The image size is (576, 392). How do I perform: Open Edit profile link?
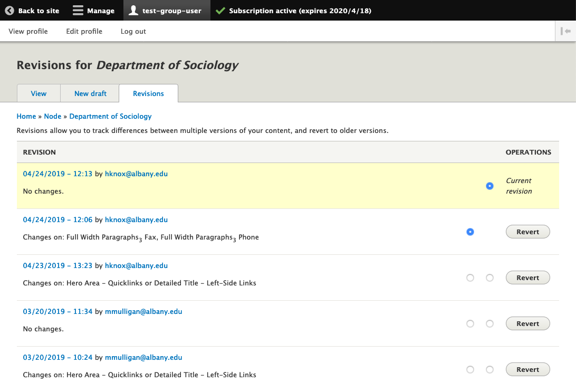pyautogui.click(x=84, y=31)
